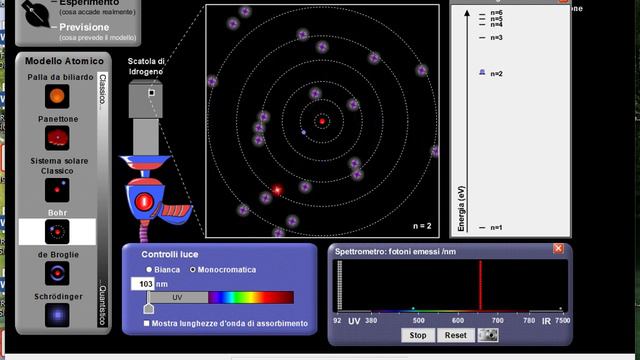Reset the spectrometer
This screenshot has width=640, height=360.
tap(456, 335)
